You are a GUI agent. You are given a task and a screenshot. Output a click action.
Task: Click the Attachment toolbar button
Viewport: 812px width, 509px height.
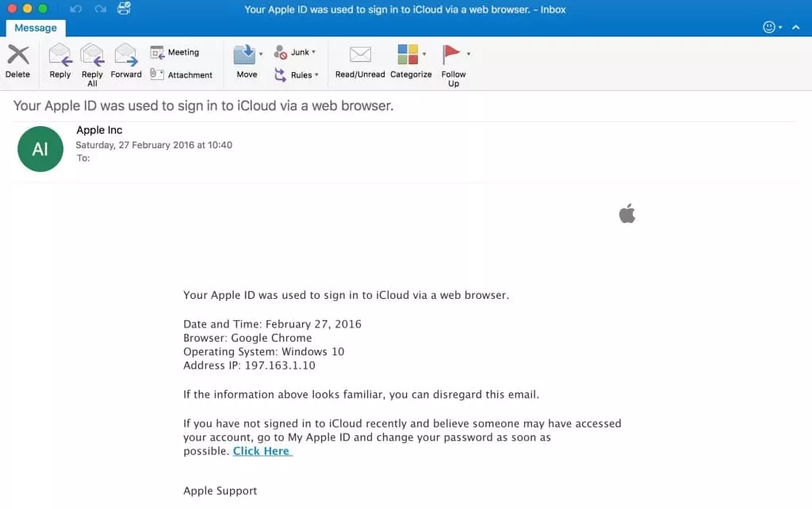182,75
